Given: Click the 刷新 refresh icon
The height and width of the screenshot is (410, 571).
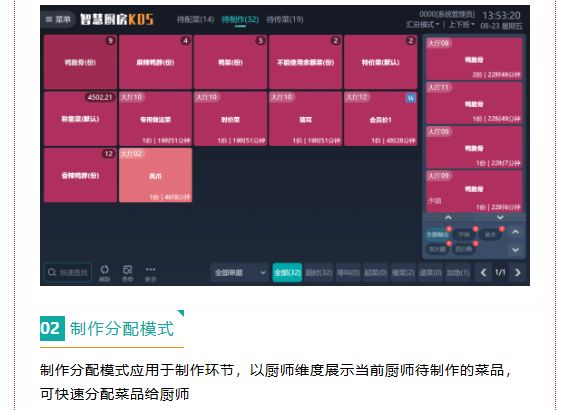Looking at the screenshot, I should [x=105, y=273].
